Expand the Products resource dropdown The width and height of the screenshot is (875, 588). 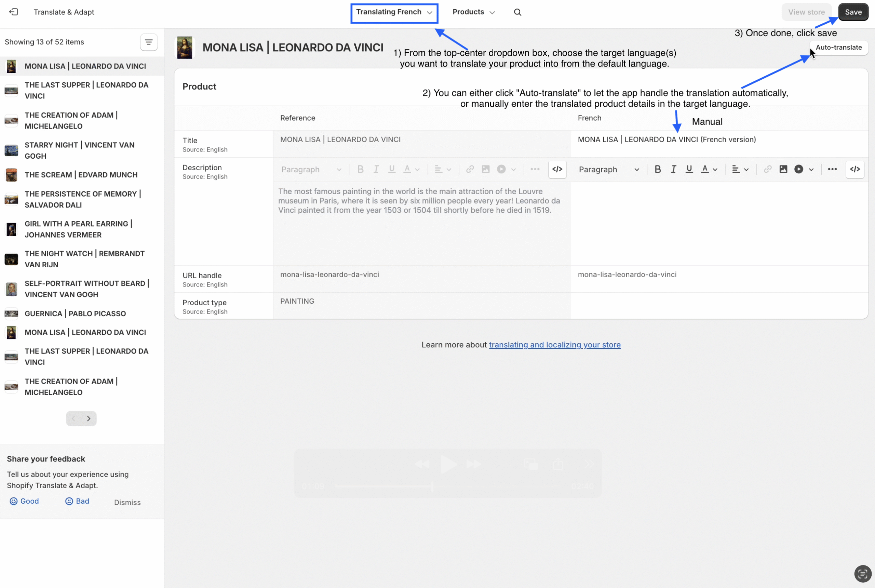pos(473,12)
